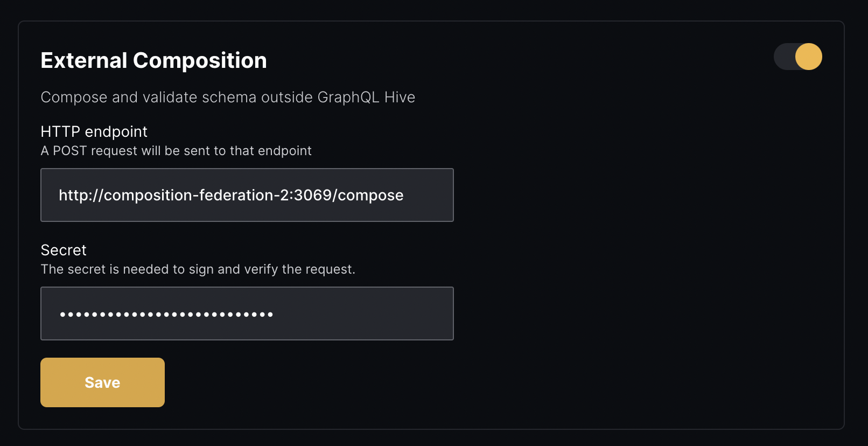Click the port 3069 in the endpoint URL
The width and height of the screenshot is (868, 446).
pos(313,195)
